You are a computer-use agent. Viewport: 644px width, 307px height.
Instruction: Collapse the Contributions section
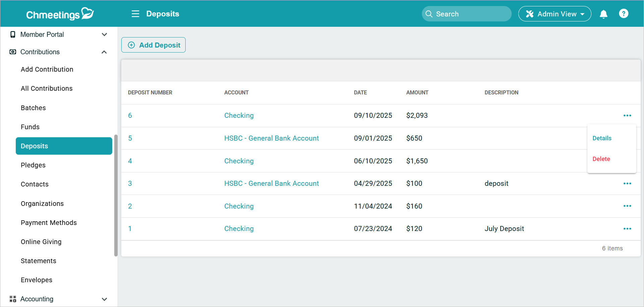tap(104, 52)
